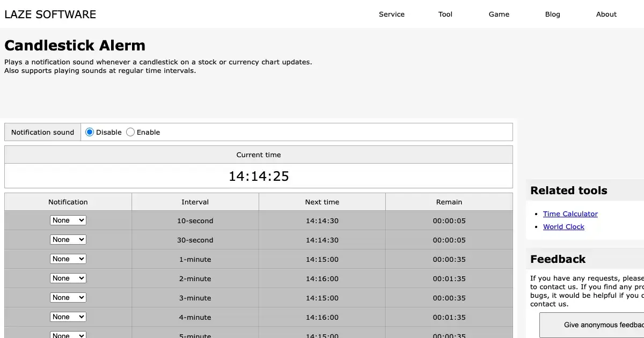The image size is (644, 338).
Task: Open the Time Calculator link
Action: [x=570, y=214]
